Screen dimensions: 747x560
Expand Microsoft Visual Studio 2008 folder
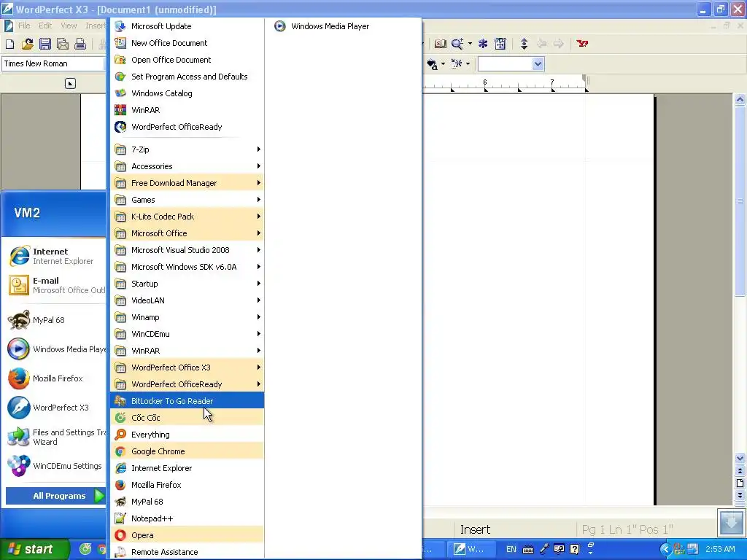(187, 250)
